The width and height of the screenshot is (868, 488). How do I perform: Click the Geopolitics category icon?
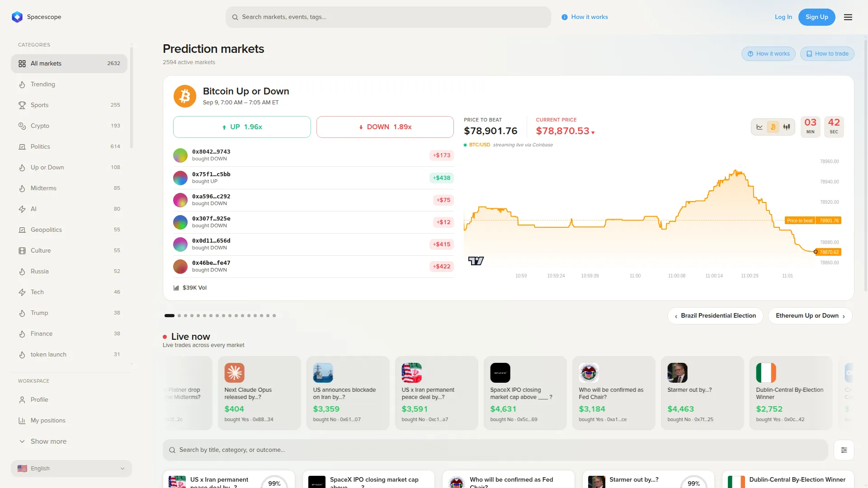[x=22, y=230]
